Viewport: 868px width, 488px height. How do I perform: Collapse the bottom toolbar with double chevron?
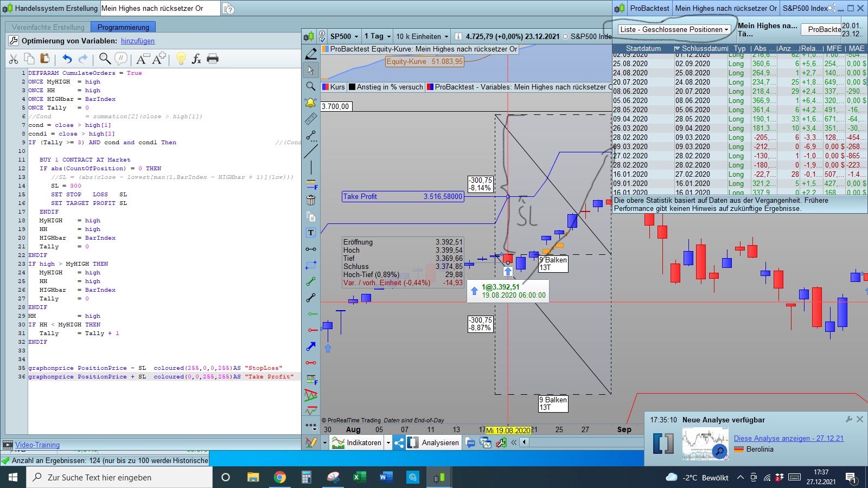click(x=514, y=442)
